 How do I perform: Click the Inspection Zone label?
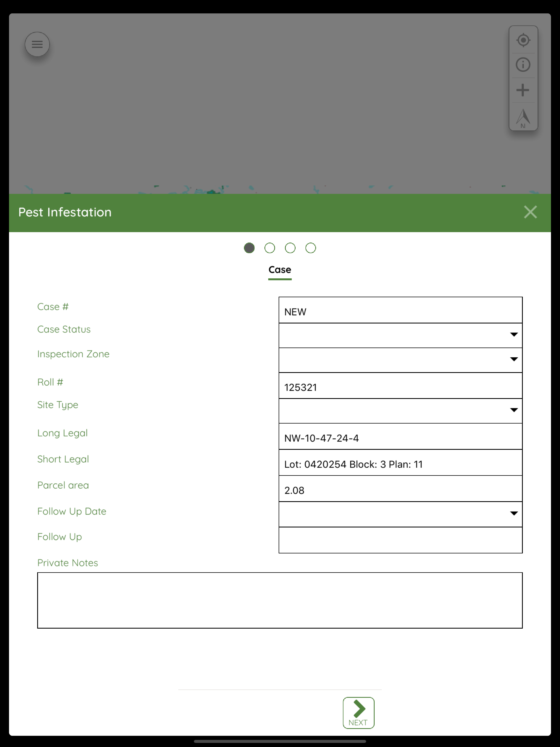[73, 354]
